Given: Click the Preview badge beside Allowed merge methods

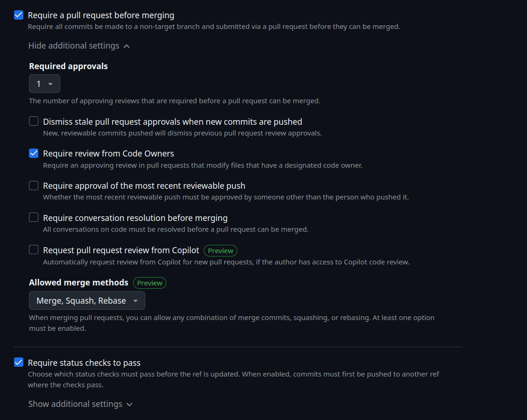Looking at the screenshot, I should (x=150, y=283).
